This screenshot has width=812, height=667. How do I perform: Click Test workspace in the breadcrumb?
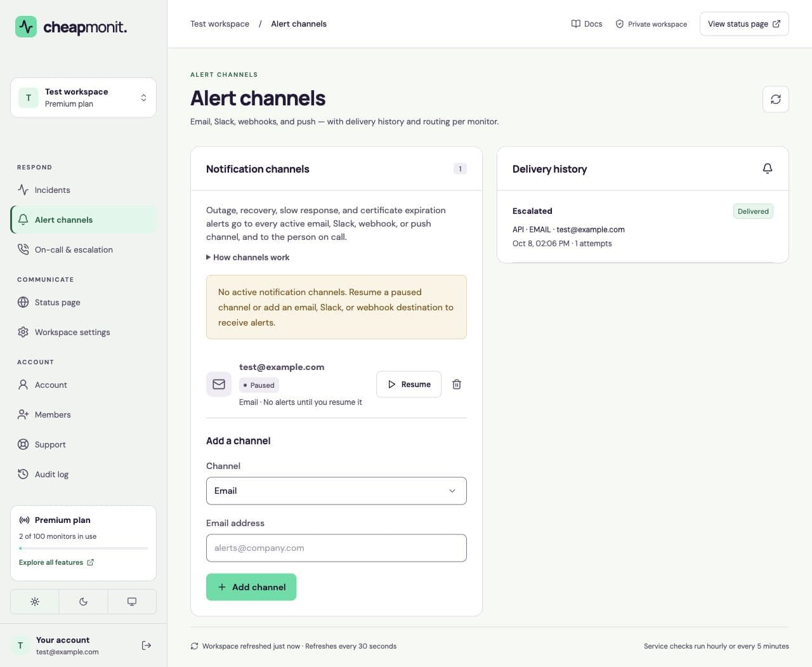(219, 23)
